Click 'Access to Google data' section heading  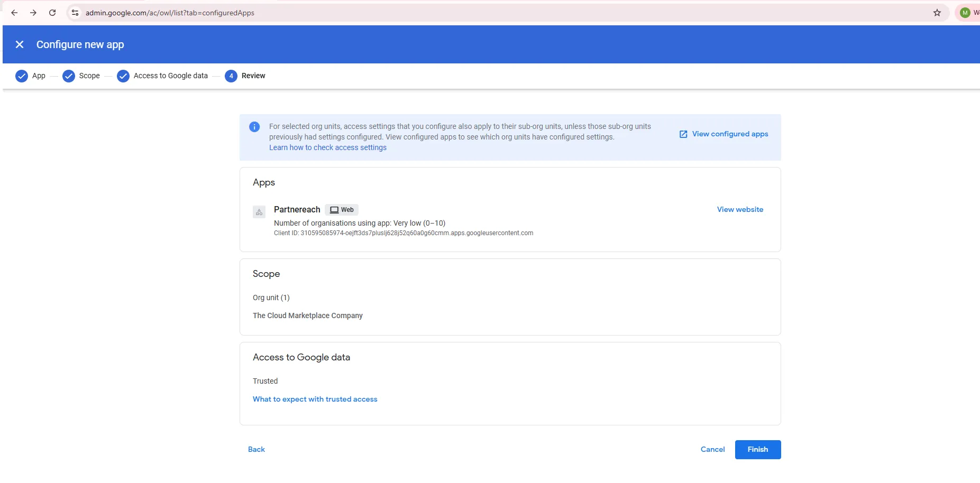click(x=301, y=357)
